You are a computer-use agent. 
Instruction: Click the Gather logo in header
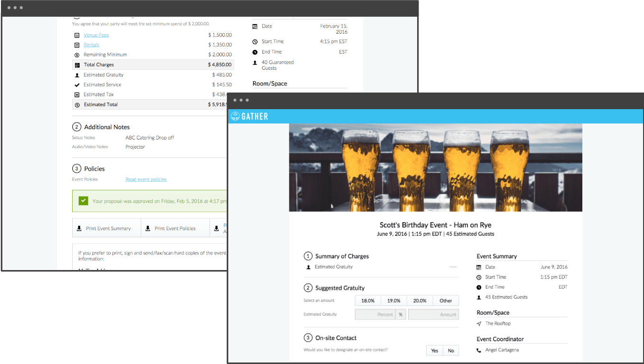click(x=249, y=116)
